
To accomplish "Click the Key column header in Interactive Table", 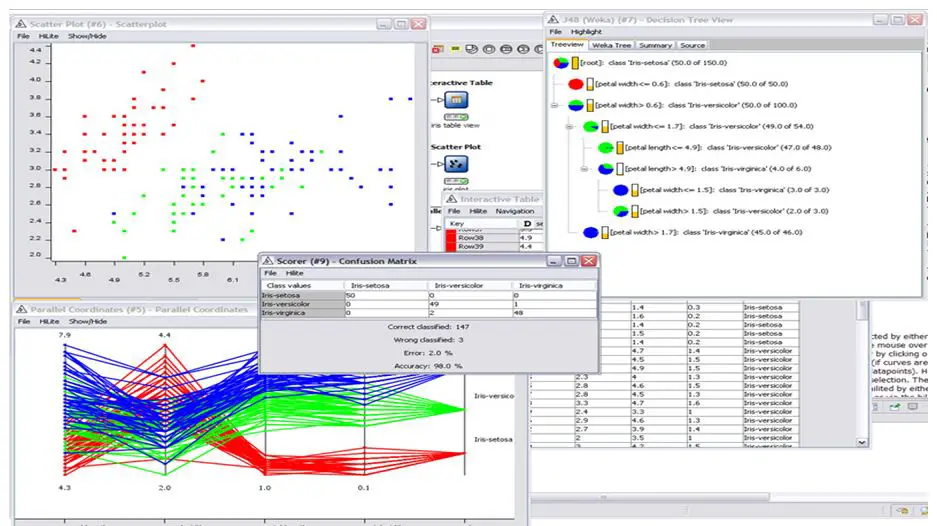I will (x=482, y=224).
